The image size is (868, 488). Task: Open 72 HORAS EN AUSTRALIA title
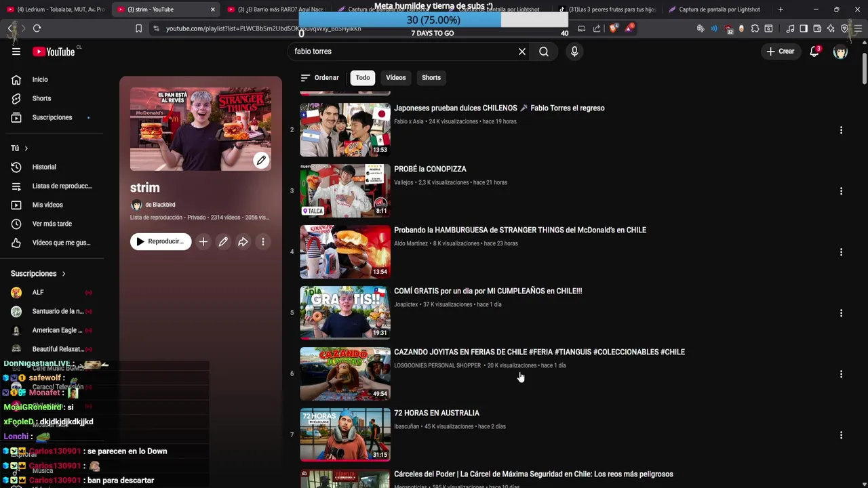tap(437, 413)
